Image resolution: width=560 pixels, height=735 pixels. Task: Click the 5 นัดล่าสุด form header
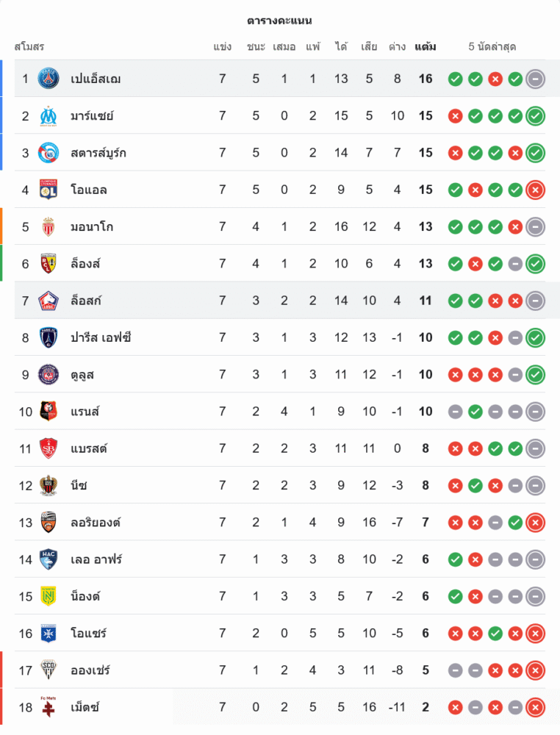point(492,47)
